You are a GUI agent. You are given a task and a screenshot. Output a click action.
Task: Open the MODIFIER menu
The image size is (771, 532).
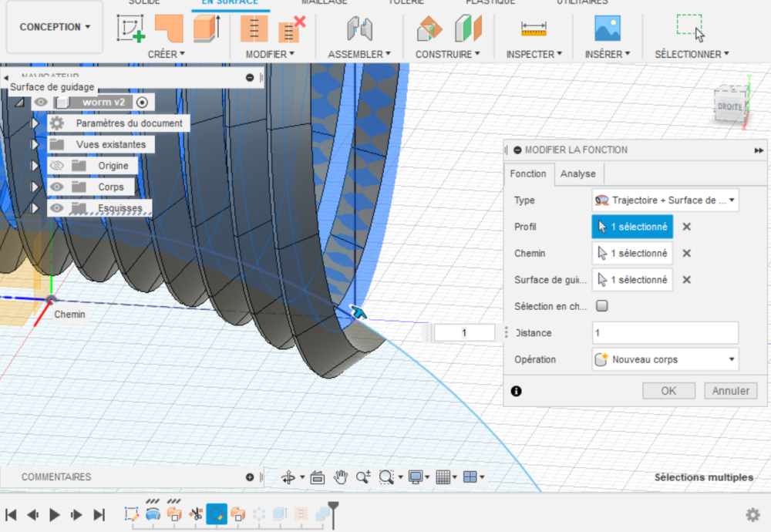(x=270, y=54)
